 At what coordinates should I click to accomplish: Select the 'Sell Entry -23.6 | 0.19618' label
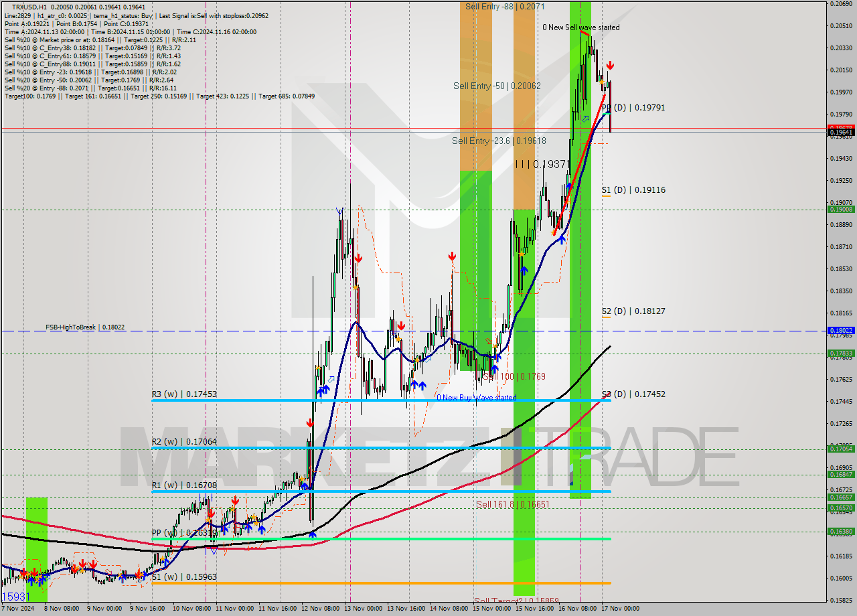click(x=499, y=141)
